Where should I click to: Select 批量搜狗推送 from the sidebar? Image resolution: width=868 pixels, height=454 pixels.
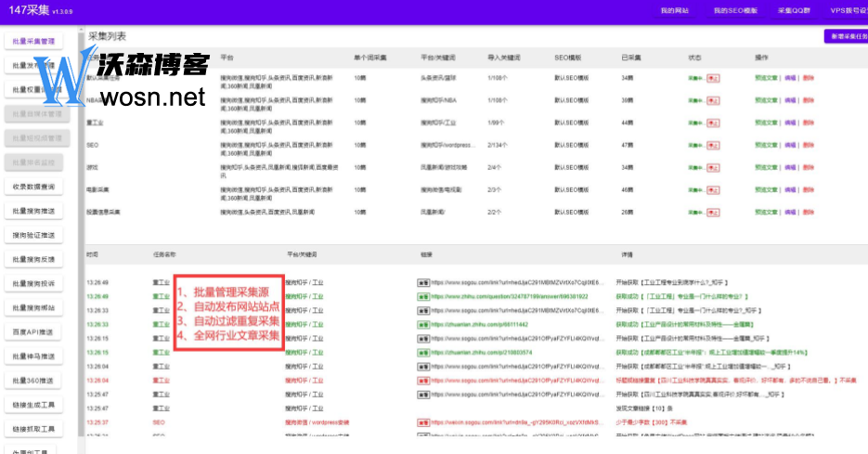pyautogui.click(x=33, y=211)
